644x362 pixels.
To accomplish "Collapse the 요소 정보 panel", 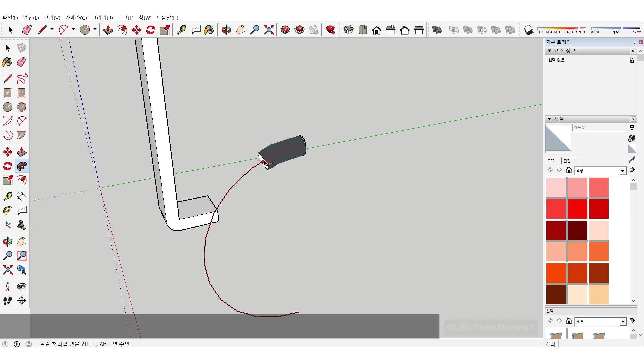I will point(549,51).
